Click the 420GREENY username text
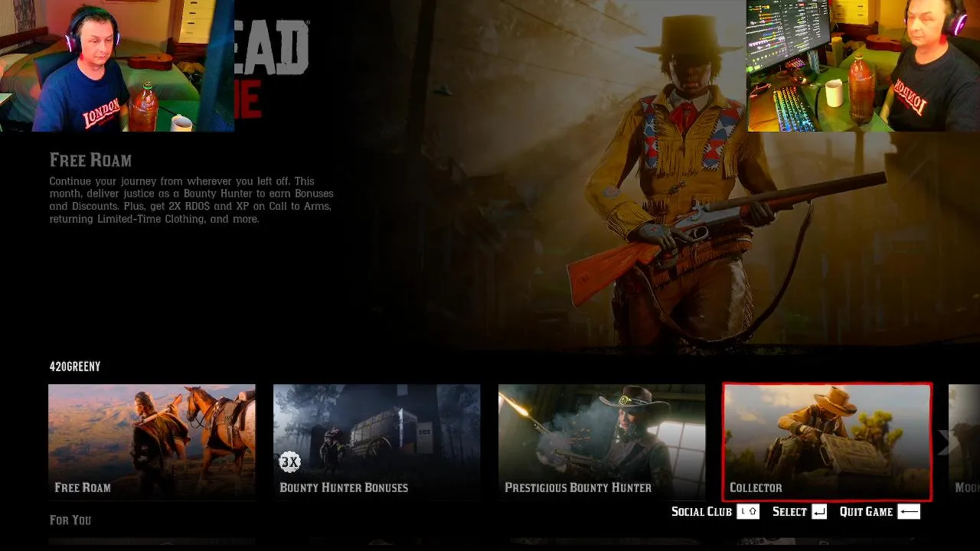 pyautogui.click(x=75, y=367)
